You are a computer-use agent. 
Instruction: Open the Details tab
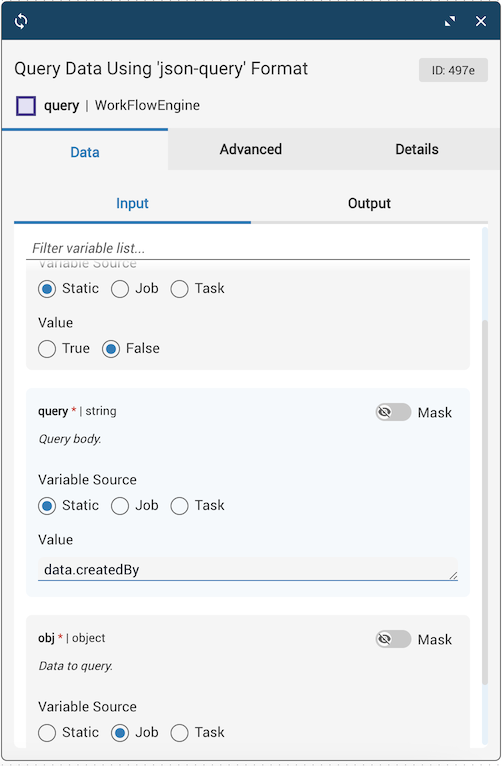coord(417,149)
